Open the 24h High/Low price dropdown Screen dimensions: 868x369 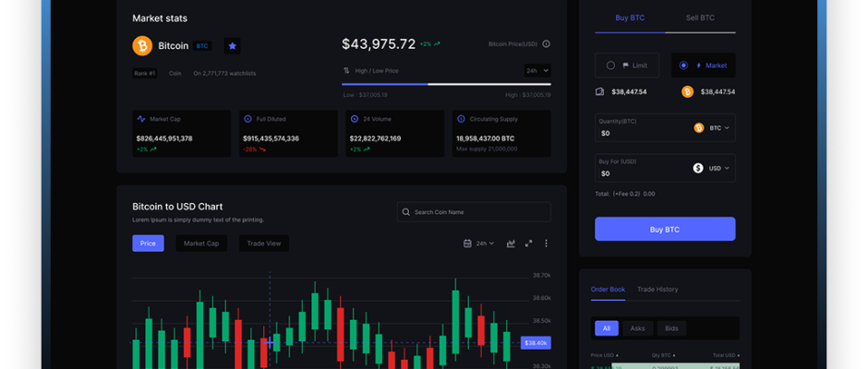[537, 70]
